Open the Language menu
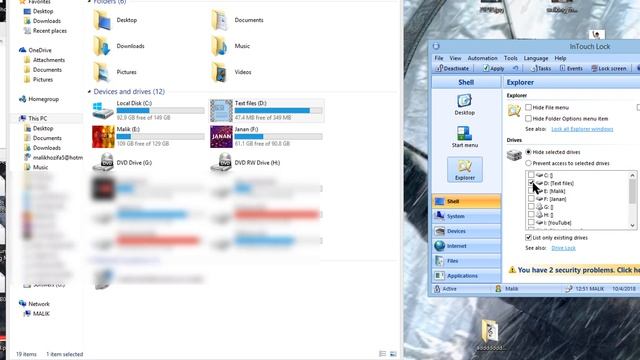Screen dimensions: 640x360 coord(536,58)
